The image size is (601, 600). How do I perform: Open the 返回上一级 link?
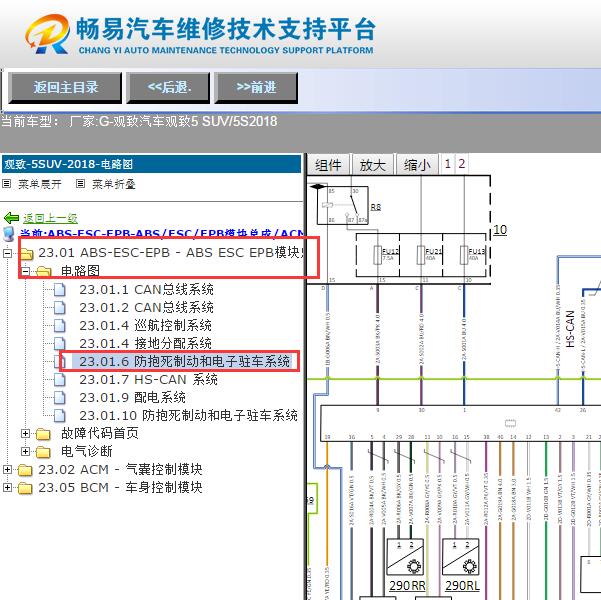pos(50,218)
